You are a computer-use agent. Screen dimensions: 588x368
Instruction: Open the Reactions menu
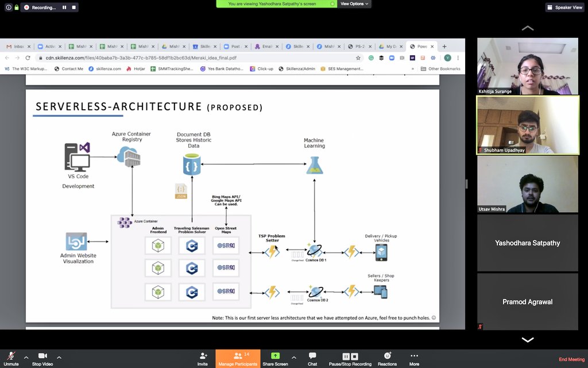[x=388, y=359]
